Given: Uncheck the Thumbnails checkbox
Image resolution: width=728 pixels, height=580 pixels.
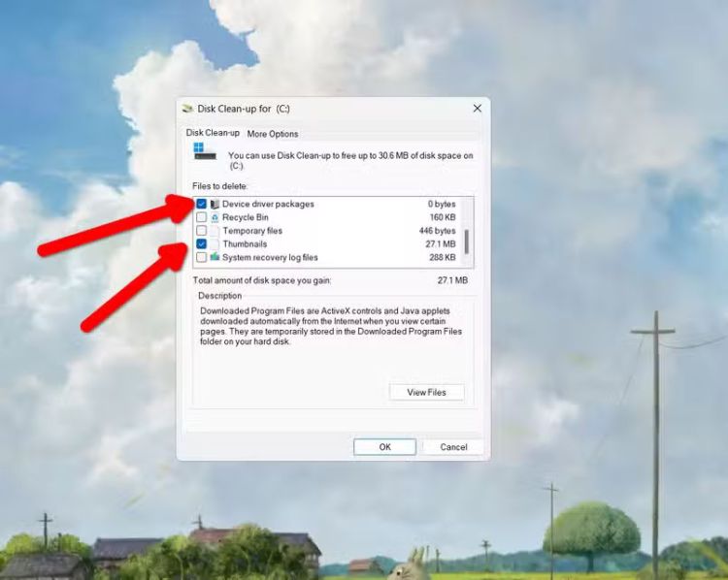Looking at the screenshot, I should 201,244.
